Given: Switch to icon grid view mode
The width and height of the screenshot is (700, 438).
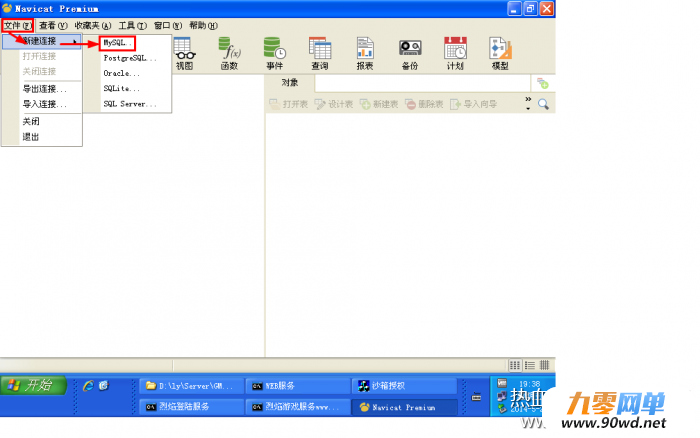Looking at the screenshot, I should tap(515, 366).
